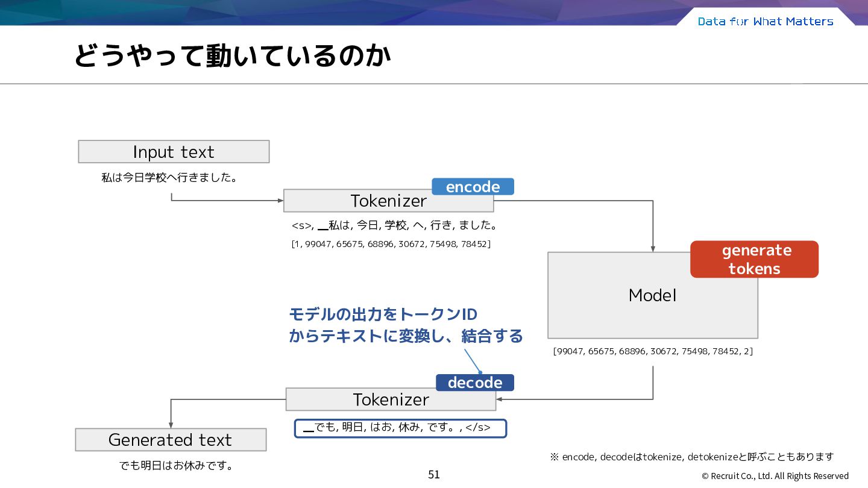Click the blue note モデルの出力をトークンID
The height and width of the screenshot is (488, 868).
pos(383,314)
